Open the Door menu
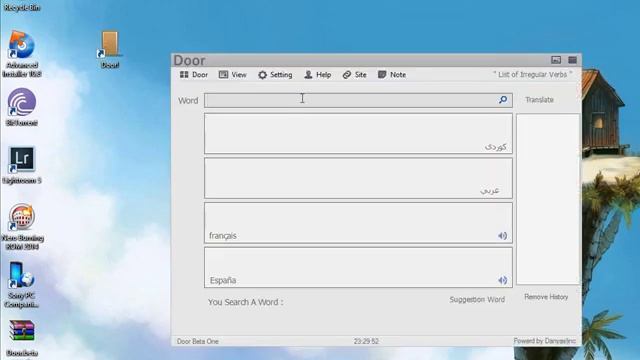Viewport: 640px width, 360px height. pyautogui.click(x=194, y=75)
